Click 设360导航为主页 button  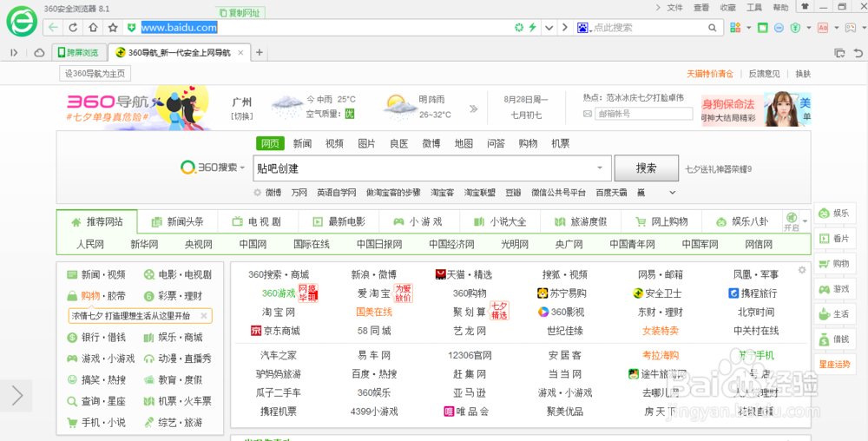point(95,73)
